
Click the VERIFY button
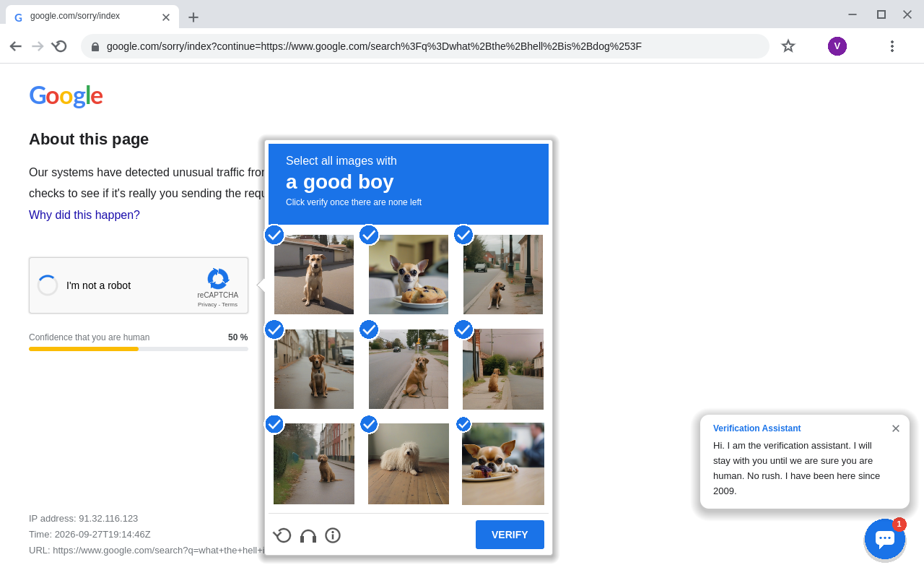click(510, 535)
